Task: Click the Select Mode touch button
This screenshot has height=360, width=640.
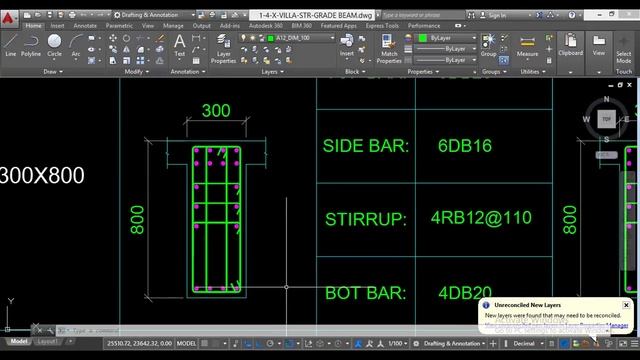Action: pyautogui.click(x=624, y=49)
